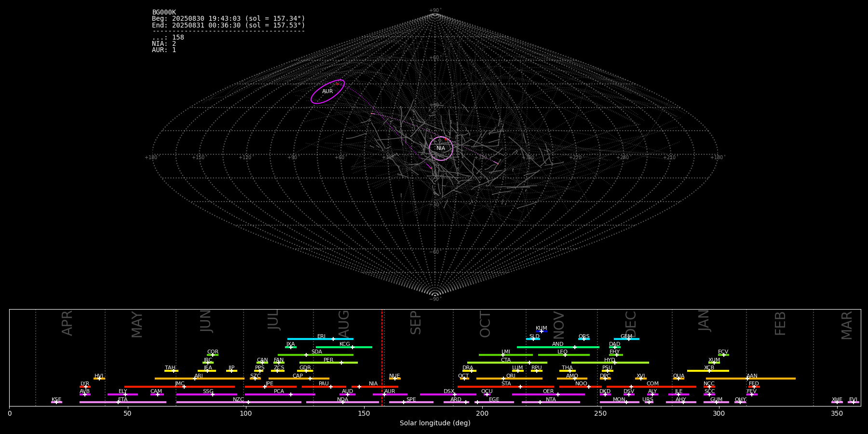Click the LYR shower label
The image size is (868, 434).
(x=85, y=384)
